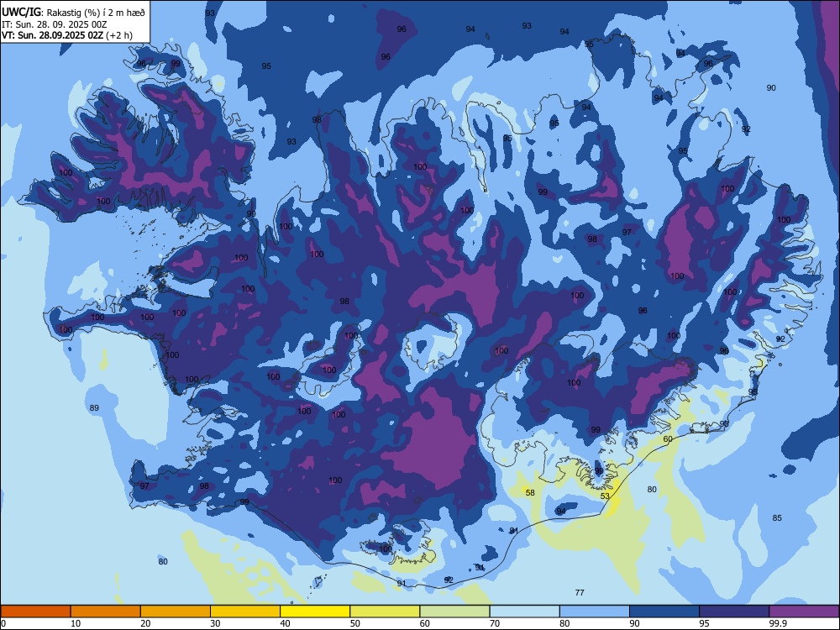The height and width of the screenshot is (630, 840).
Task: Select the map humidity value '85'
Action: 777,518
